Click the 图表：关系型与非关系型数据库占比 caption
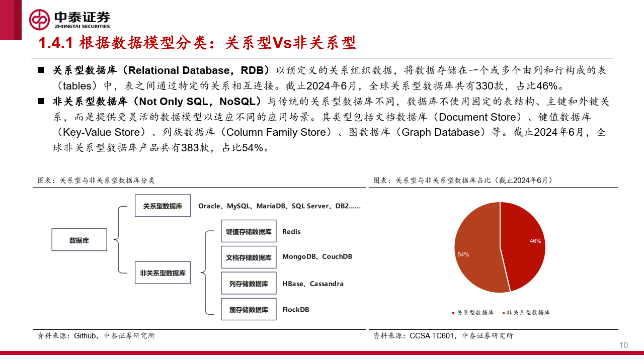 [463, 180]
